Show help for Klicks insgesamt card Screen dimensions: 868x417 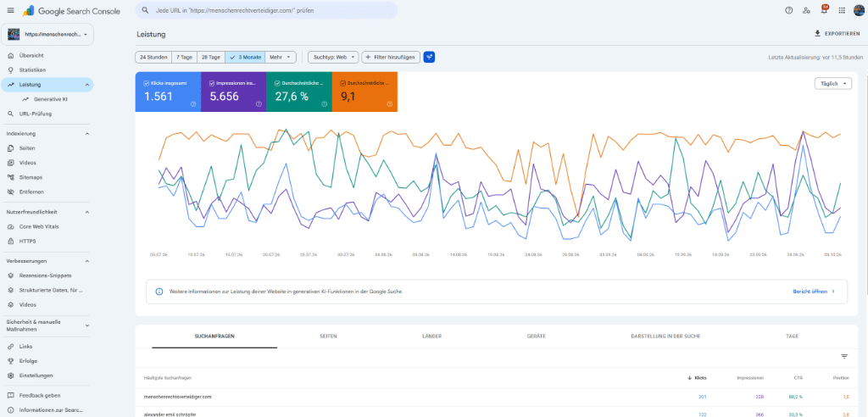pyautogui.click(x=193, y=103)
